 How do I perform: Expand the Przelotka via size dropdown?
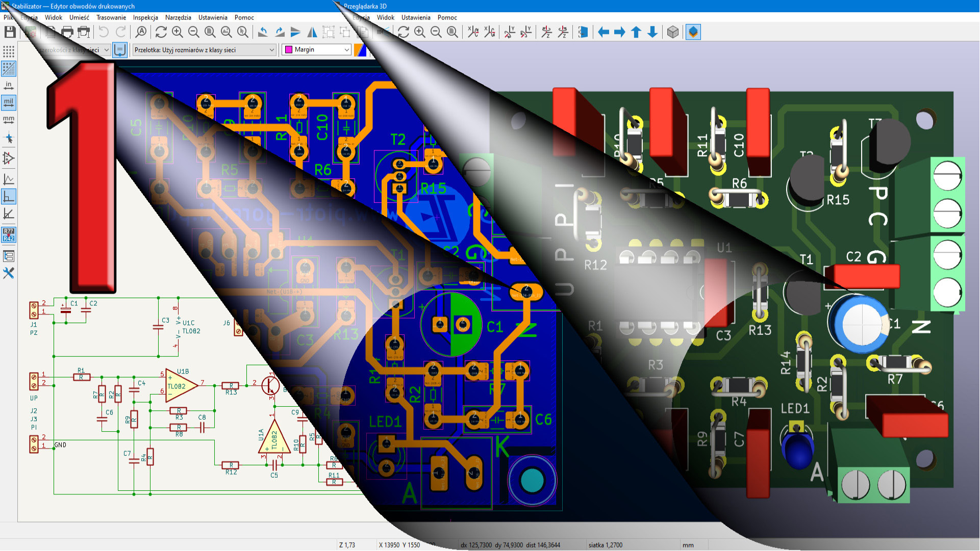coord(271,50)
